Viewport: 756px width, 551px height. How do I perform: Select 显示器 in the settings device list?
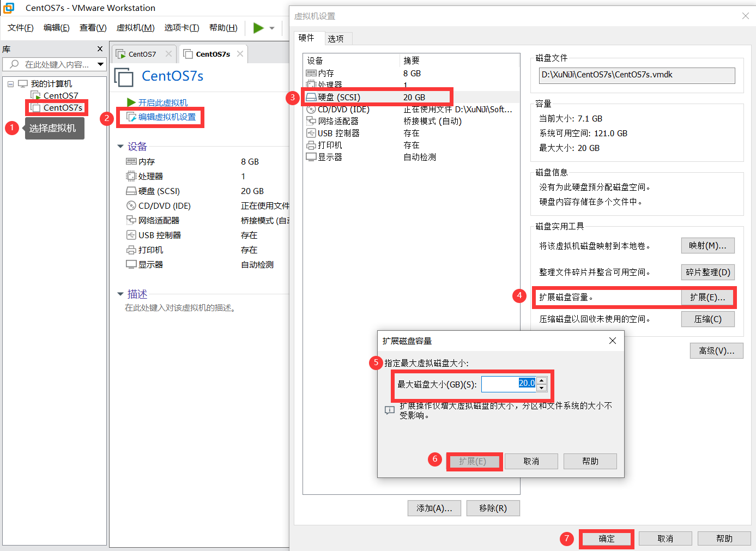coord(411,157)
